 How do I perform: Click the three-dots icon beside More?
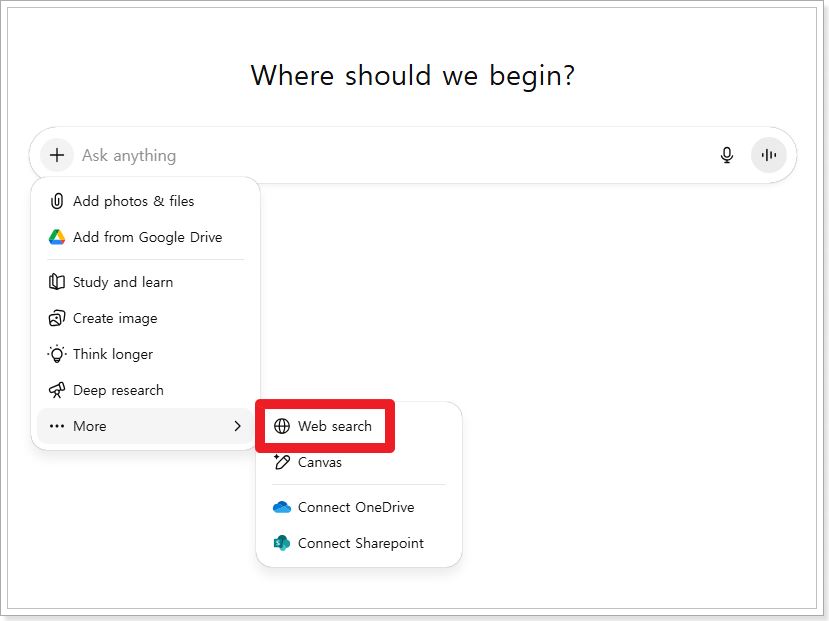click(57, 426)
